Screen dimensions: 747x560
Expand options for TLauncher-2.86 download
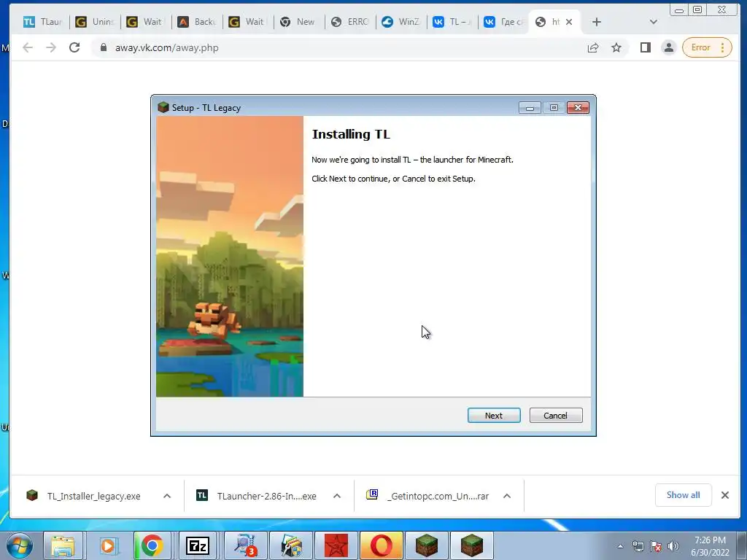pos(337,496)
